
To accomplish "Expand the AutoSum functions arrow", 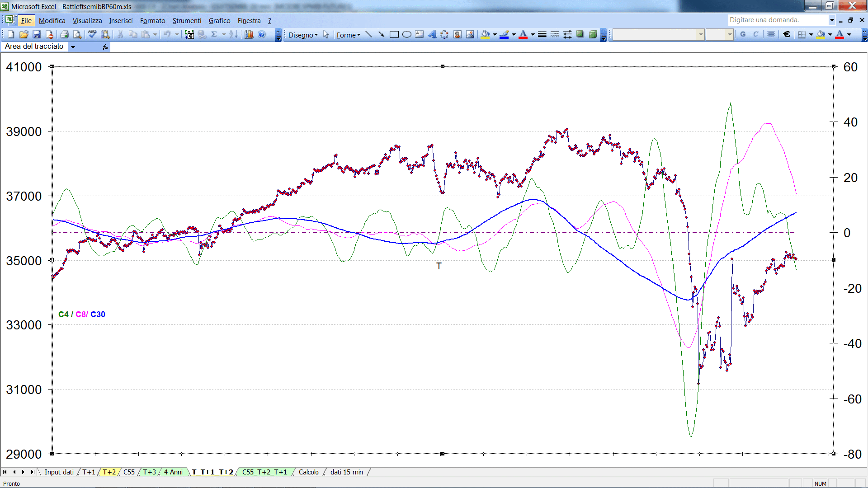I will (x=224, y=34).
